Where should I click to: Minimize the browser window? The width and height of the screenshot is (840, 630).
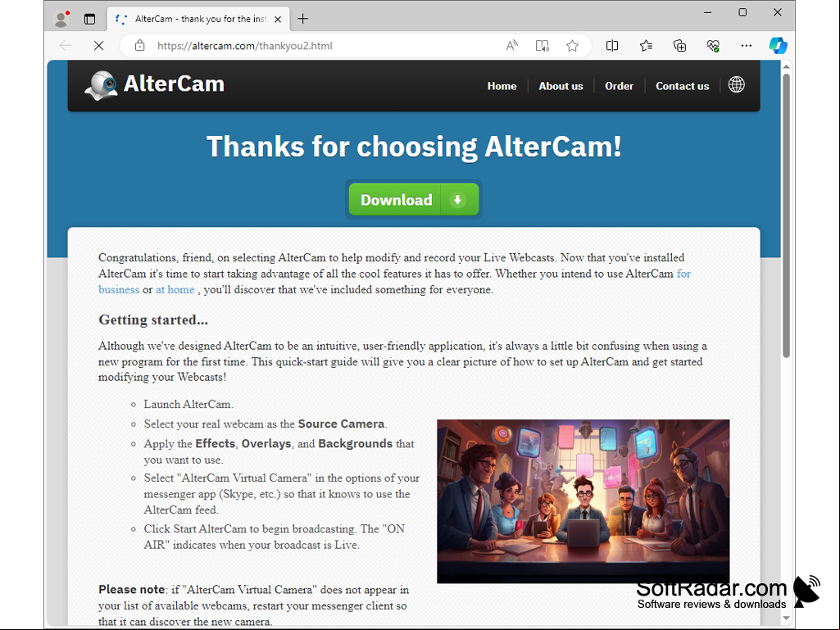[x=708, y=12]
